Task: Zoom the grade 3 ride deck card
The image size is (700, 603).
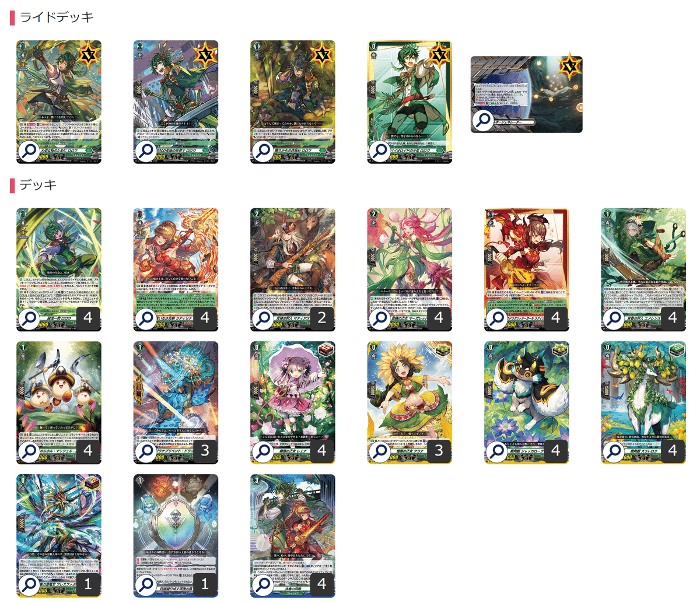Action: pyautogui.click(x=29, y=150)
